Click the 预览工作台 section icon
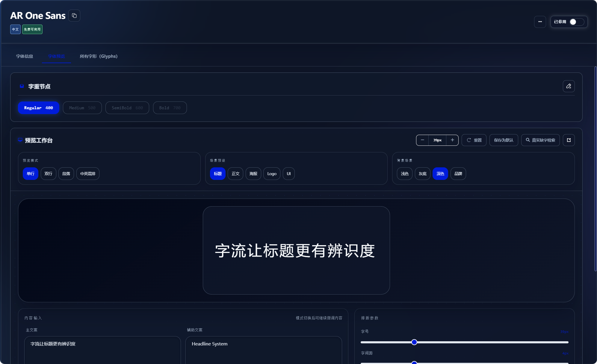597x364 pixels. (x=20, y=140)
